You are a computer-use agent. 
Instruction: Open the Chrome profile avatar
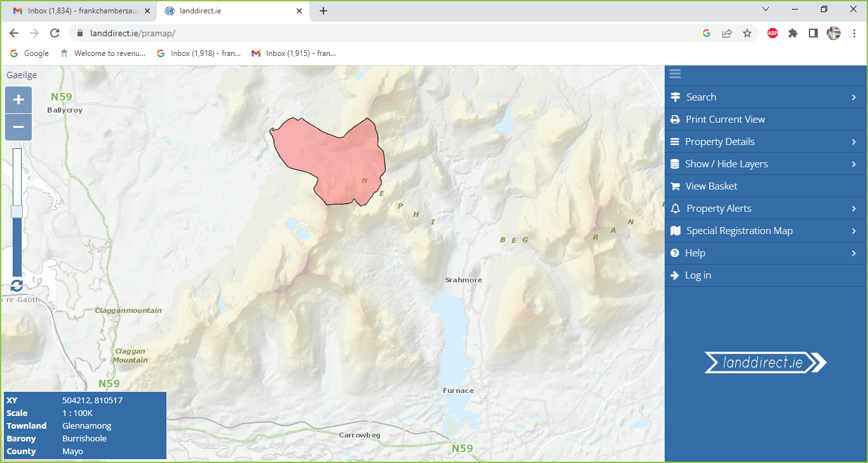[x=834, y=33]
